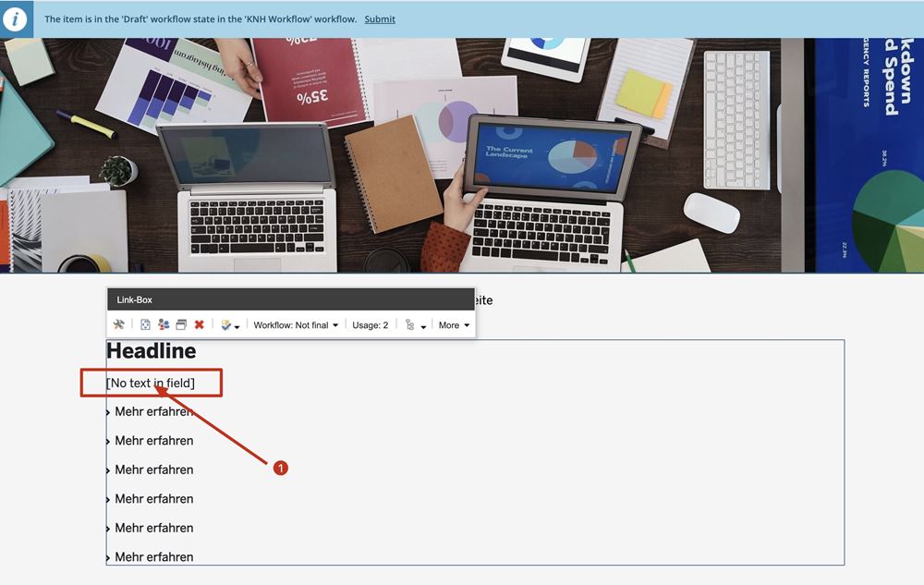This screenshot has width=924, height=585.
Task: Click the blue info icon in notification bar
Action: pos(16,19)
